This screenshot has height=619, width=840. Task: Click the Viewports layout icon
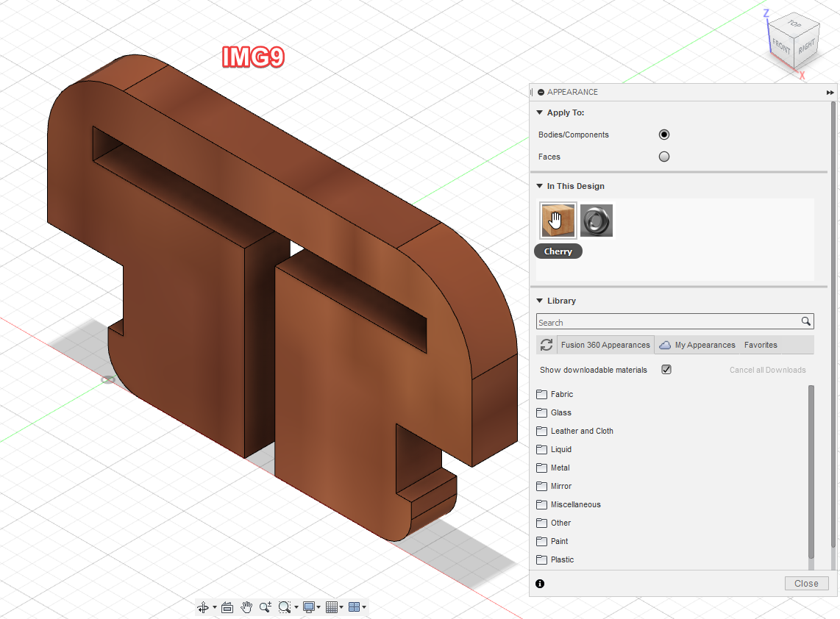tap(354, 607)
